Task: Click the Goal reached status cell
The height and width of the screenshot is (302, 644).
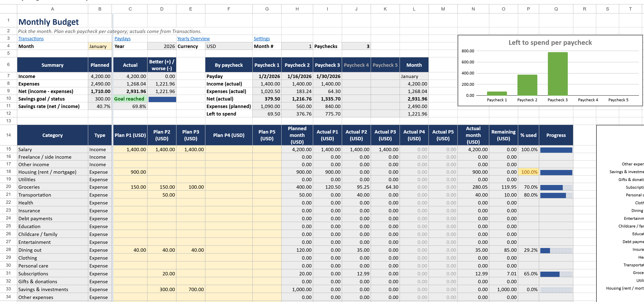Action: (130, 99)
